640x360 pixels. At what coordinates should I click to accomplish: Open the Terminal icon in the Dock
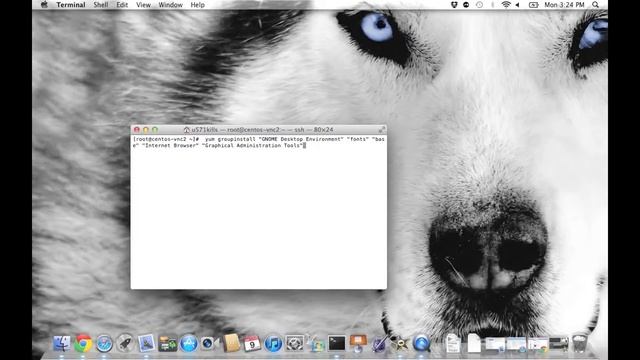click(337, 343)
